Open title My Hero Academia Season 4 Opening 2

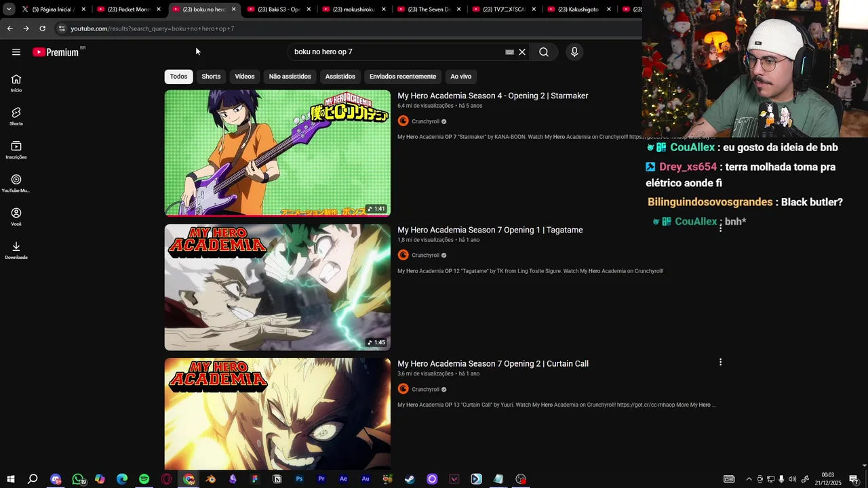click(492, 96)
